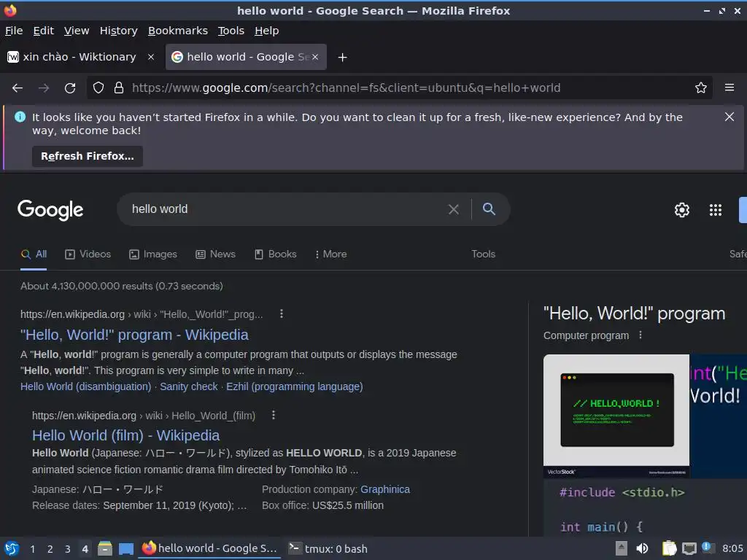Switch to workspace 4 on taskbar
Screen dimensions: 747x560
[x=85, y=549]
